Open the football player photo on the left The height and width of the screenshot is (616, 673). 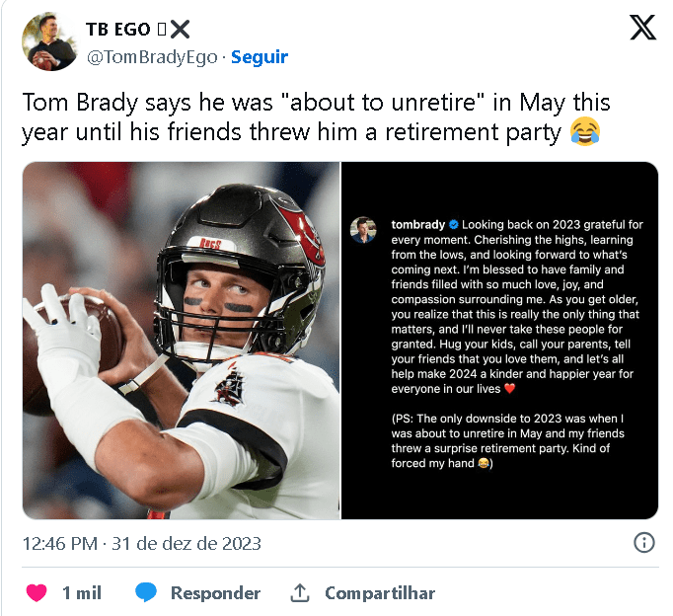(x=181, y=341)
